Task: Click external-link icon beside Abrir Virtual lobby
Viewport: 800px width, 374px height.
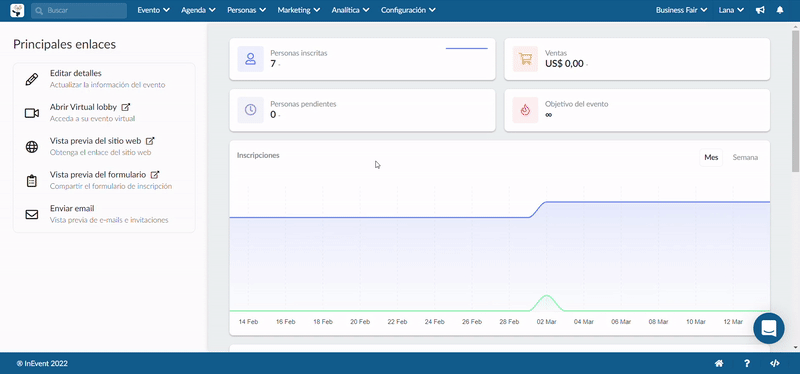Action: 126,107
